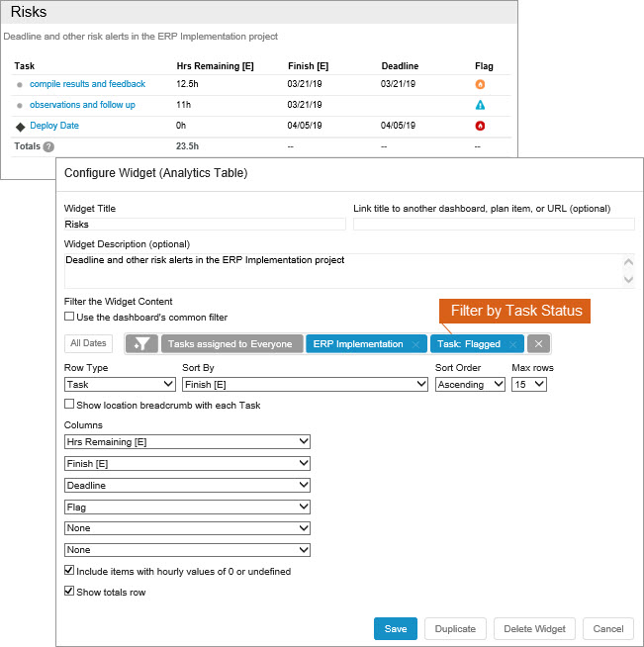Remove the Task: Flagged filter chip
The height and width of the screenshot is (647, 644).
click(x=512, y=344)
